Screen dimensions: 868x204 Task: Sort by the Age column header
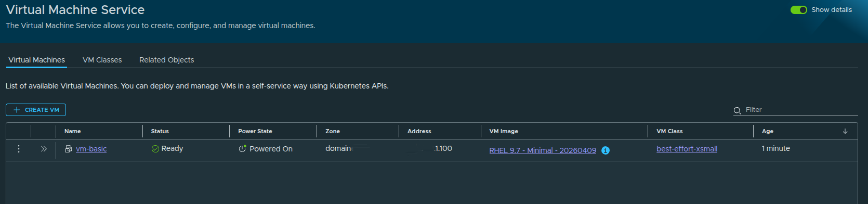[767, 131]
